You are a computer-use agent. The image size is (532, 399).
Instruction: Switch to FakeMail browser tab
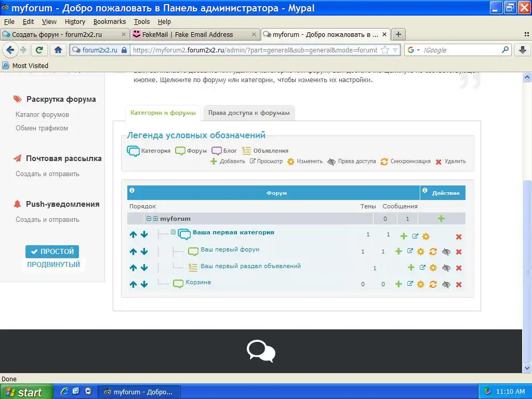tap(194, 34)
